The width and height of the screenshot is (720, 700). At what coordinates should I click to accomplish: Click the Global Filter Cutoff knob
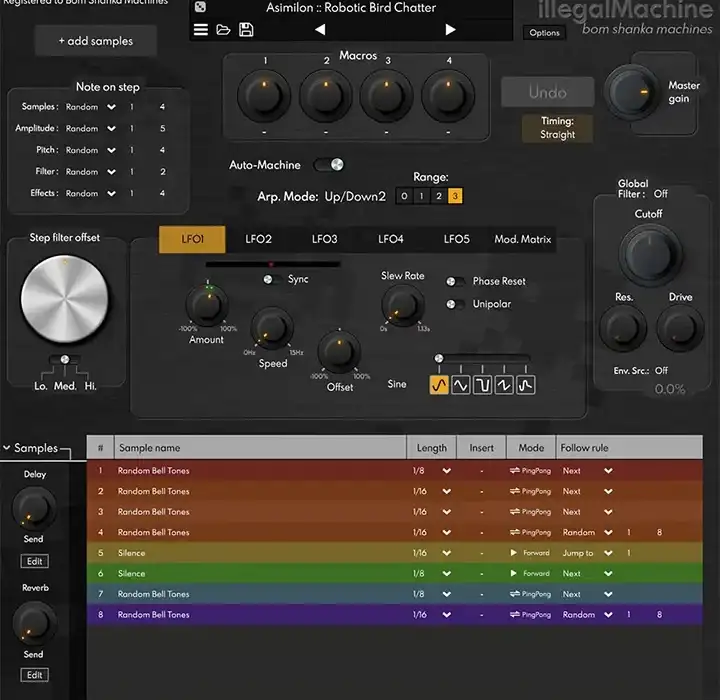coord(650,255)
